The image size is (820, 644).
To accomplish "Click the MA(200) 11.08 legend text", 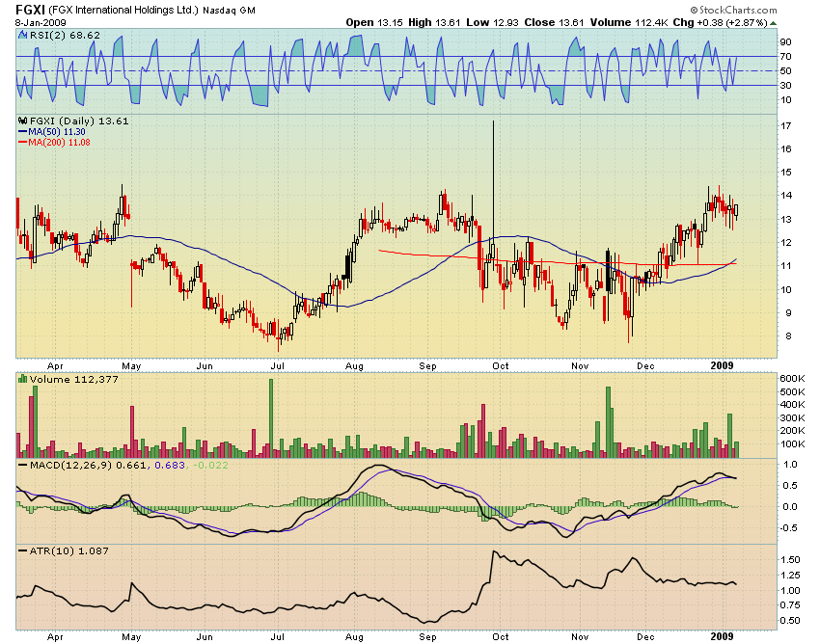I will coord(59,142).
